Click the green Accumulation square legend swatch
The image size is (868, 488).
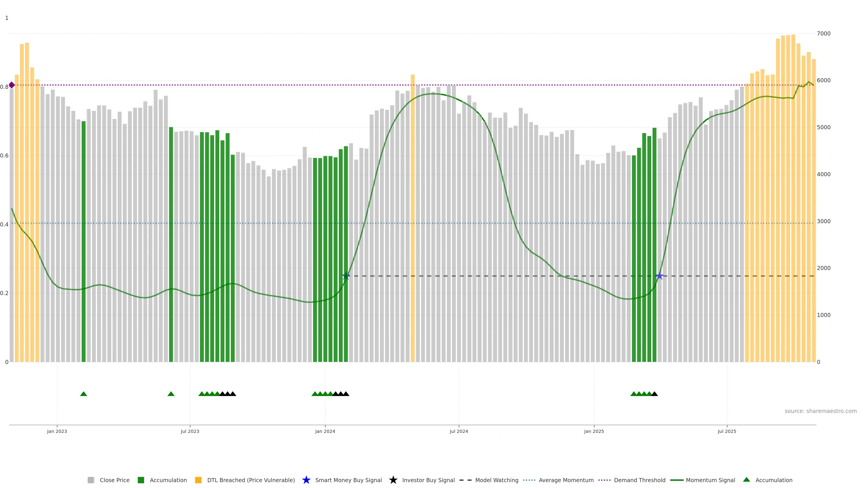pos(141,480)
